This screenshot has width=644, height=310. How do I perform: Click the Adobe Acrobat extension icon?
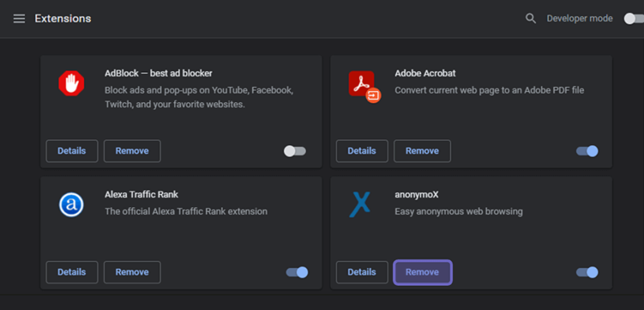[365, 87]
